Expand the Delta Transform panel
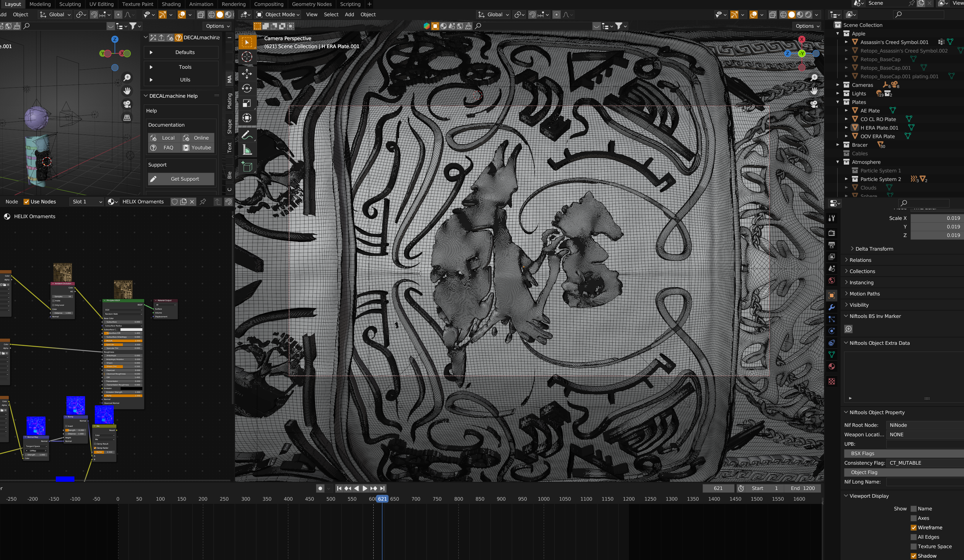Viewport: 964px width, 560px height. tap(874, 249)
